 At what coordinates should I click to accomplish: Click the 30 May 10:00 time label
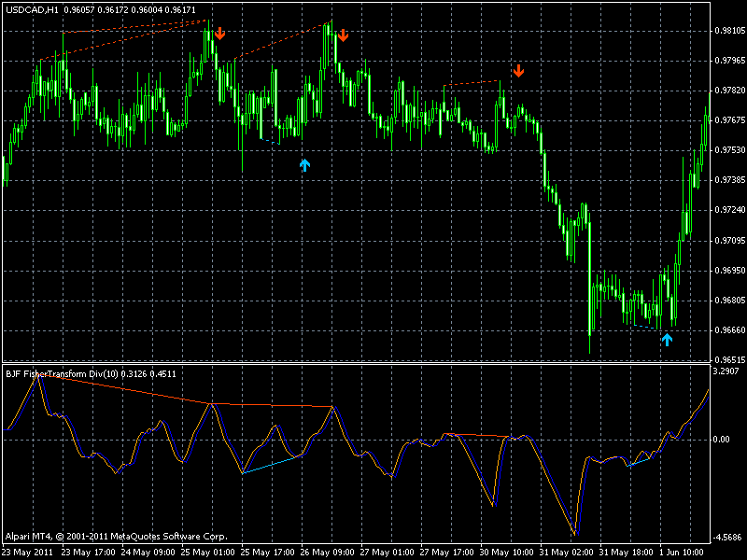[506, 553]
